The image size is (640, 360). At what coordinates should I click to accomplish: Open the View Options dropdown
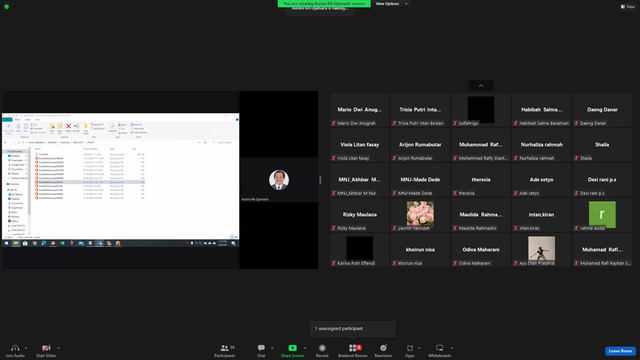pyautogui.click(x=391, y=4)
